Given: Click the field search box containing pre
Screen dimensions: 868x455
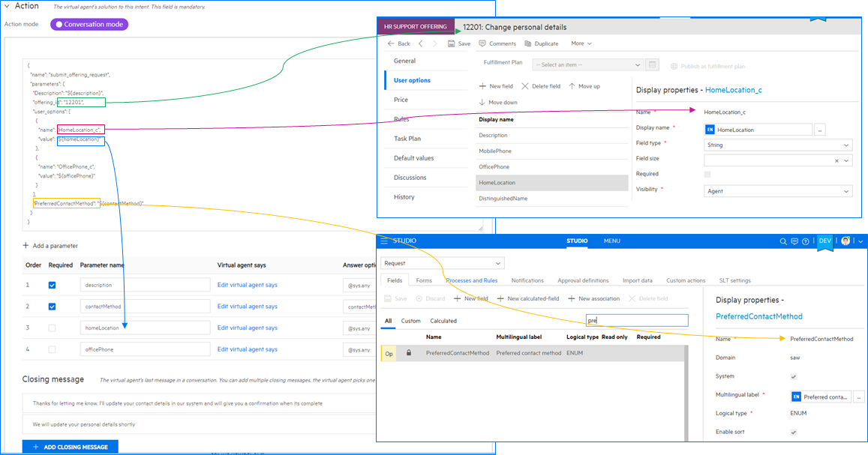Looking at the screenshot, I should 637,320.
